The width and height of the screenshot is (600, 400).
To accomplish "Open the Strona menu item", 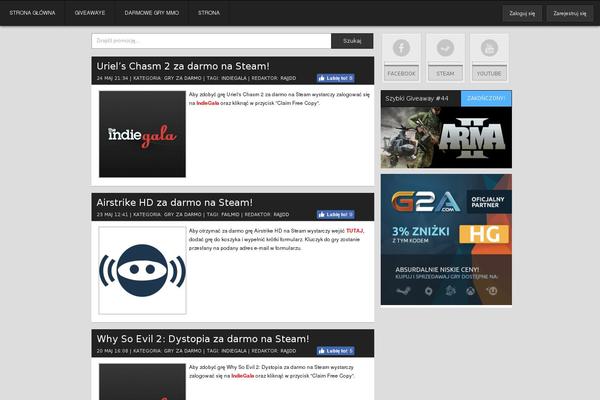I will point(209,13).
